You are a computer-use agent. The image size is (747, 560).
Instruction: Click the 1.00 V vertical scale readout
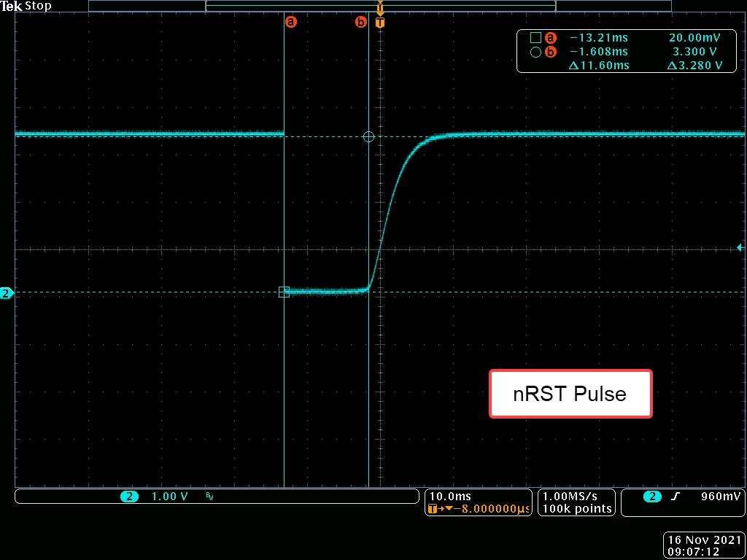click(x=169, y=497)
